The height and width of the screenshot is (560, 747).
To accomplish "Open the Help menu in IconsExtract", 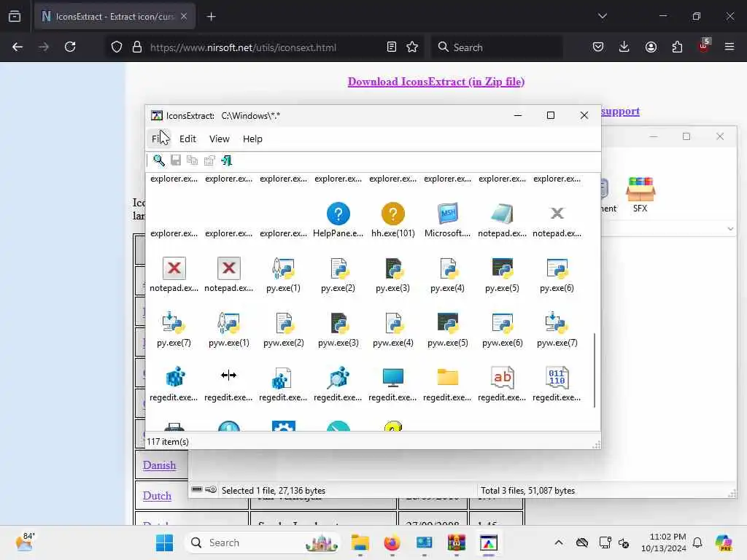I will pos(252,139).
